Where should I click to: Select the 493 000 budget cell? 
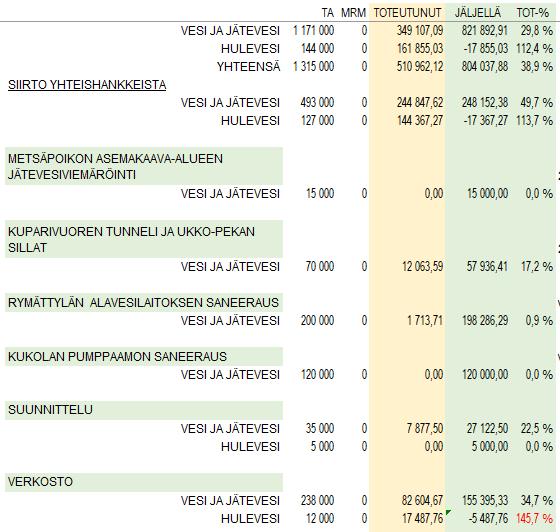[318, 102]
